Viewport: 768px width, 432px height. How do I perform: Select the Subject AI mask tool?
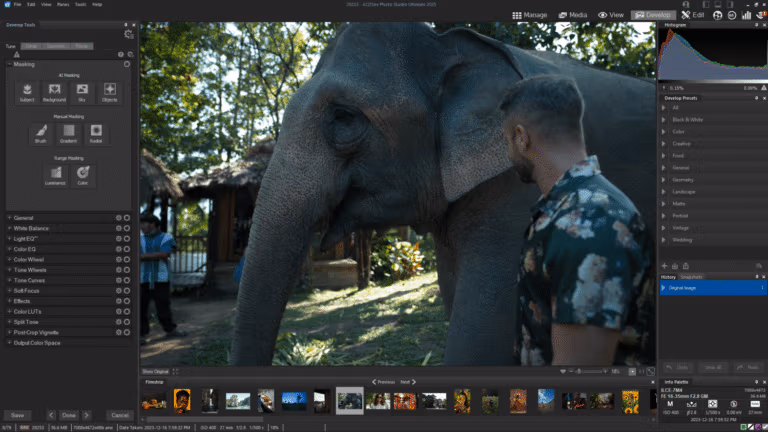pyautogui.click(x=27, y=92)
